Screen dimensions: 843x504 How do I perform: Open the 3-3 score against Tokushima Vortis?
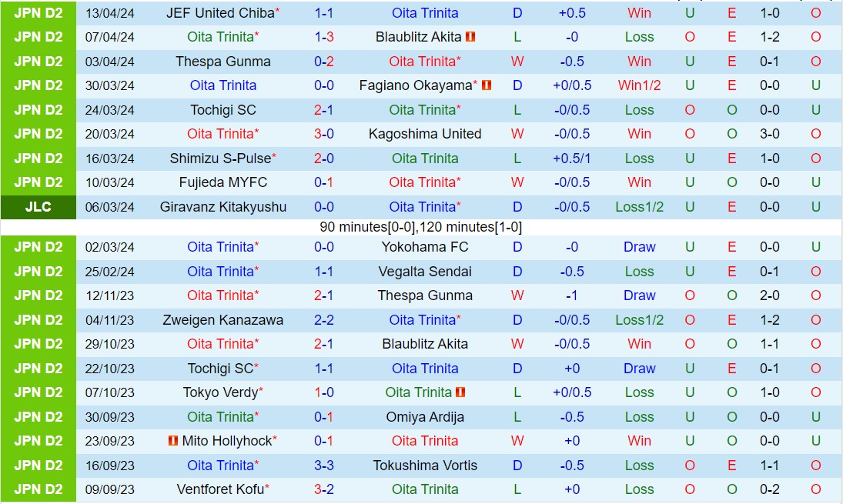323,466
